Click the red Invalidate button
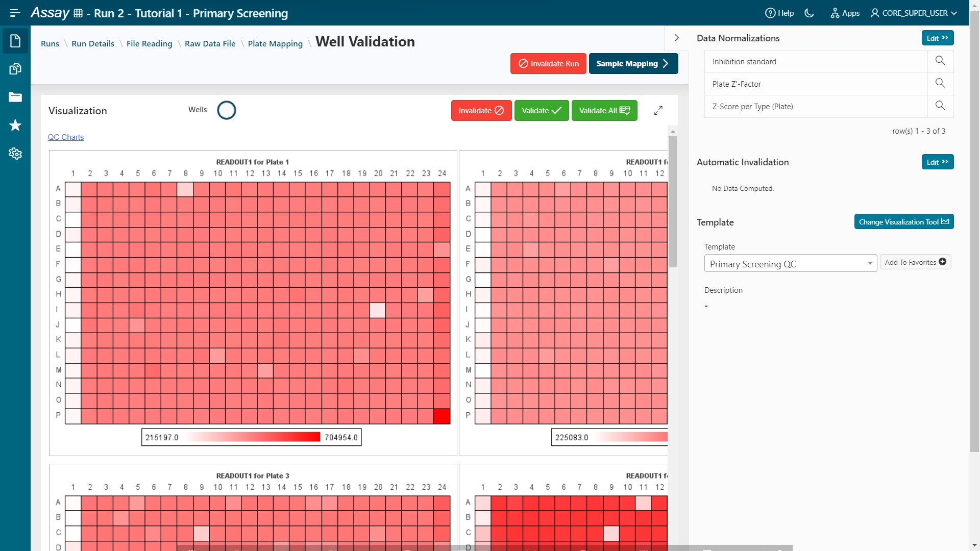980x551 pixels. 481,111
